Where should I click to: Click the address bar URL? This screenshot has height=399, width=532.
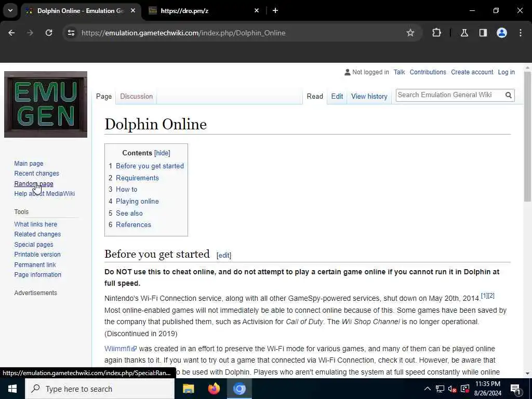pos(183,33)
